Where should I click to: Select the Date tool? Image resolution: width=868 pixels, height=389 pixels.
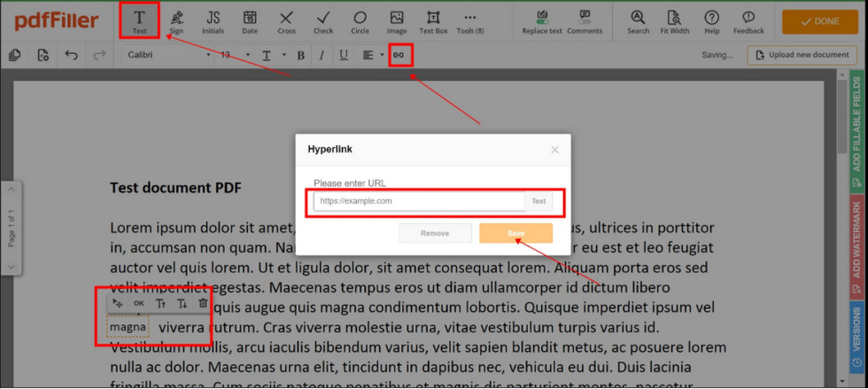point(250,21)
